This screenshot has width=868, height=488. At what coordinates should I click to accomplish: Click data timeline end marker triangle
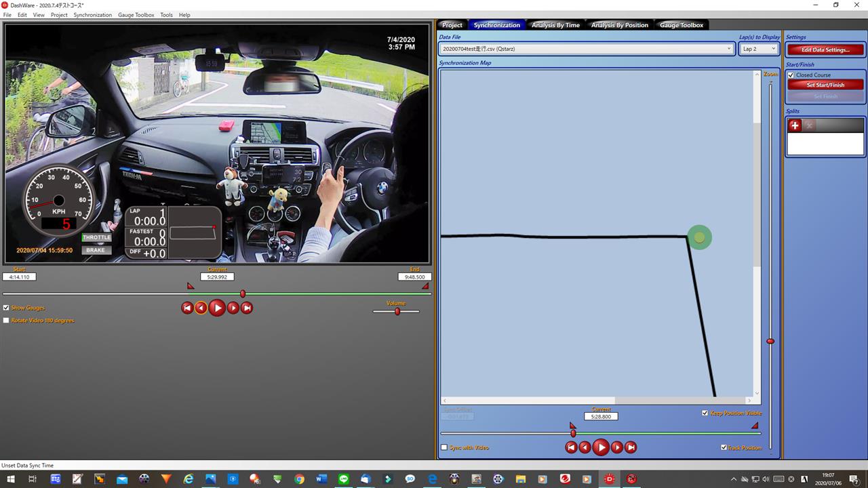(755, 426)
